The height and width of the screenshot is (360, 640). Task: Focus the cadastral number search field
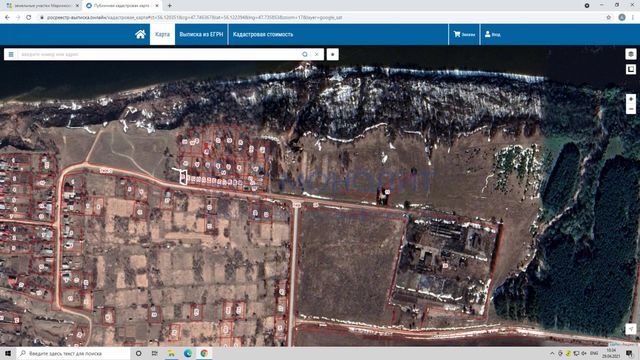(x=160, y=54)
